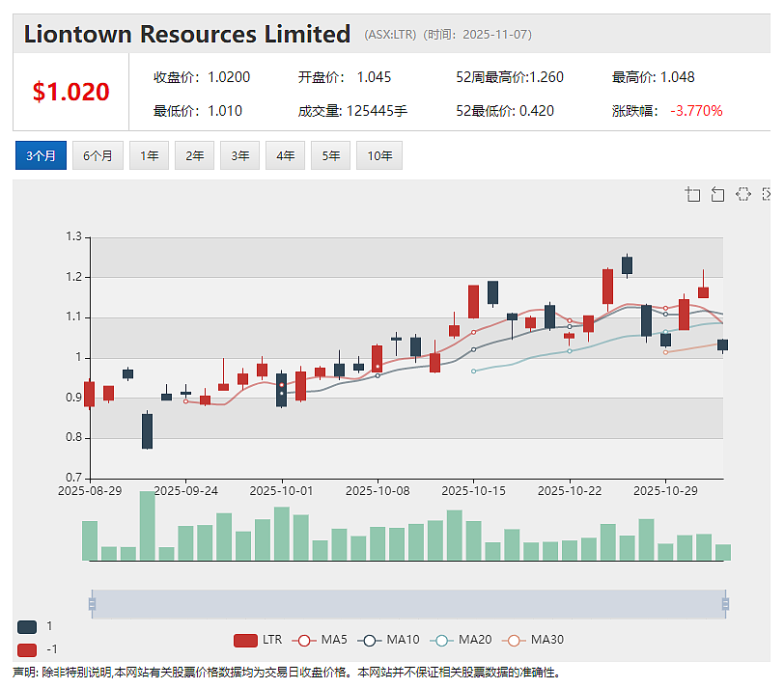Click the 2025-10-29 x-axis date label
The width and height of the screenshot is (784, 688).
tap(665, 491)
